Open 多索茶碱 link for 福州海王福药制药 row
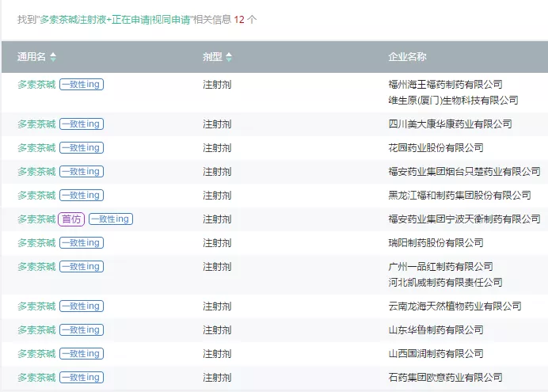 (36, 85)
